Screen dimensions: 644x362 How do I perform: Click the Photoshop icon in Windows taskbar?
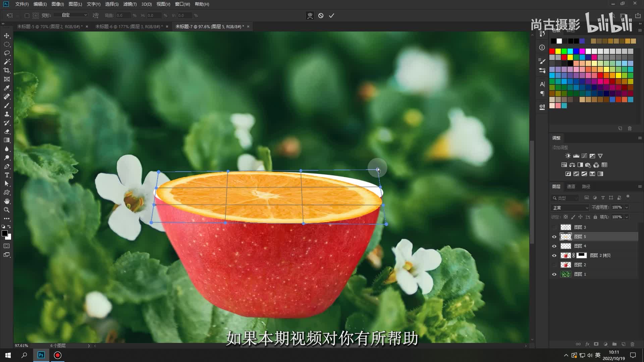coord(41,355)
